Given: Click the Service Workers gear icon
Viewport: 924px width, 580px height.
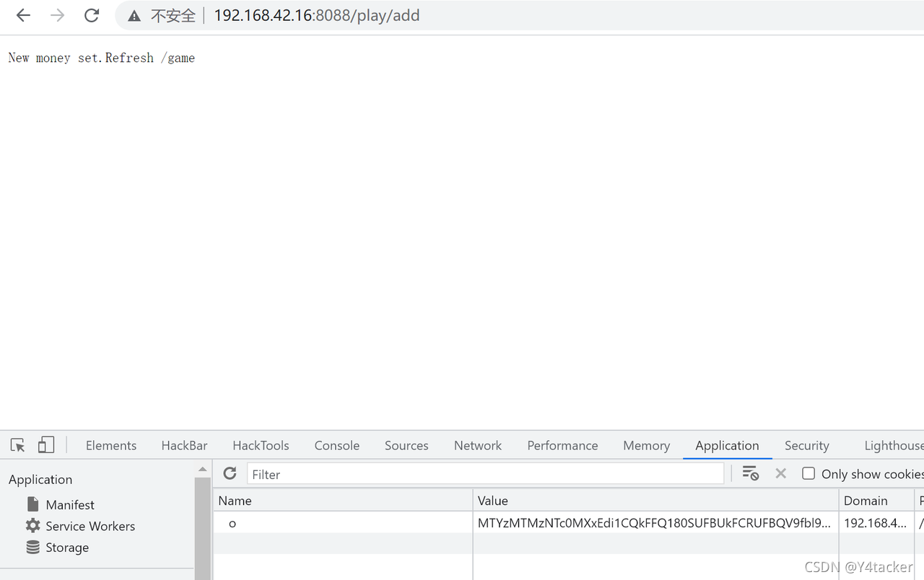Looking at the screenshot, I should (x=32, y=525).
